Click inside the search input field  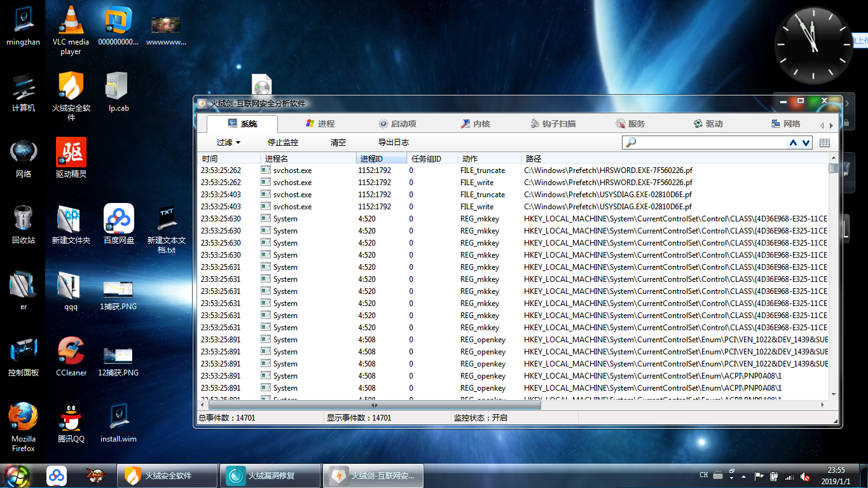[711, 143]
